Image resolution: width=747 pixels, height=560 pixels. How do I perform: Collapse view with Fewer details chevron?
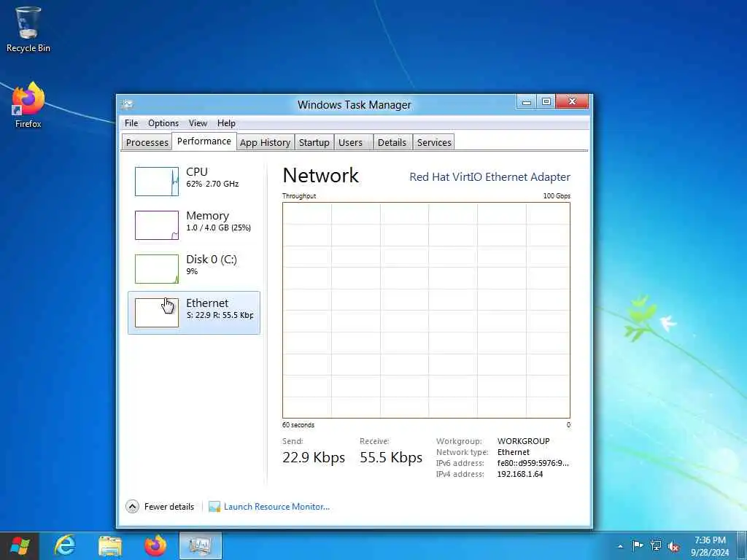point(133,506)
